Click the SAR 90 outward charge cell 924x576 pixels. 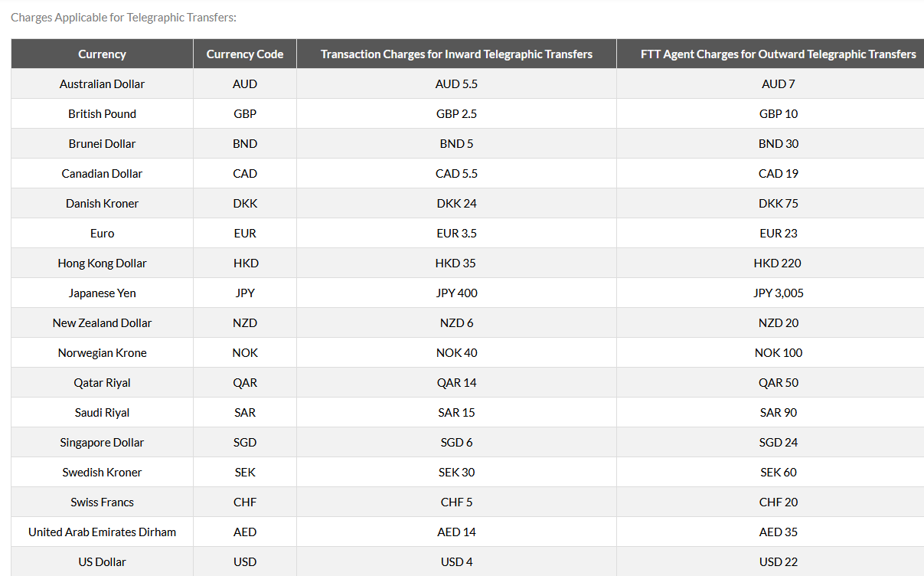(x=779, y=413)
